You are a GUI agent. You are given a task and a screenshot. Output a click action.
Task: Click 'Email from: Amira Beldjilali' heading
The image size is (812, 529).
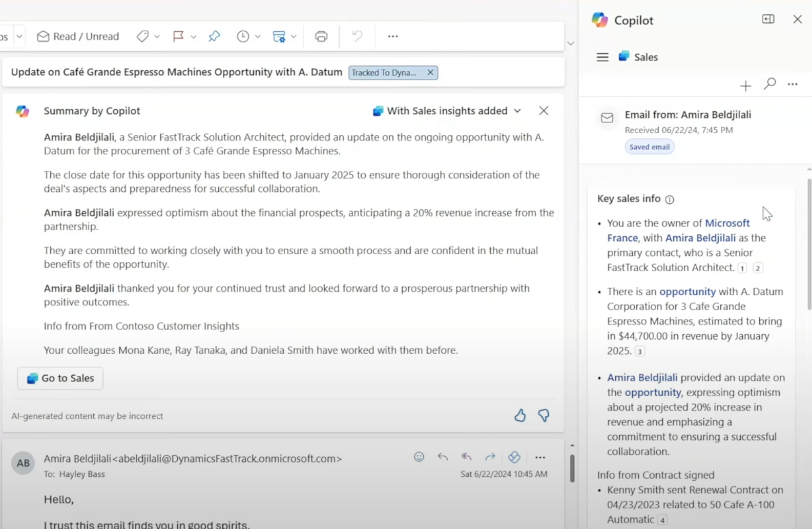point(688,115)
